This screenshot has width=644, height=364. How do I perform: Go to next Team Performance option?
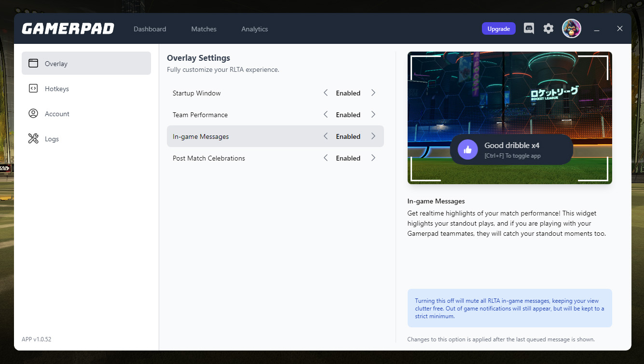pos(373,114)
